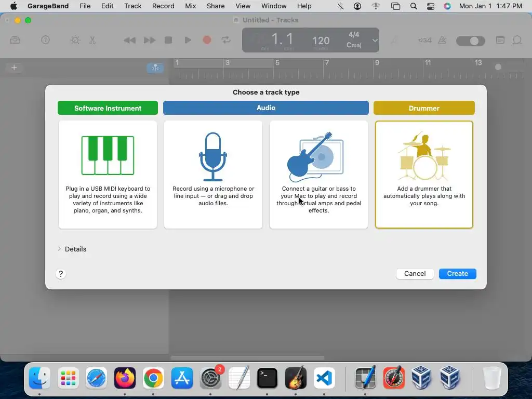Open the Loop Browser icon

pos(517,40)
